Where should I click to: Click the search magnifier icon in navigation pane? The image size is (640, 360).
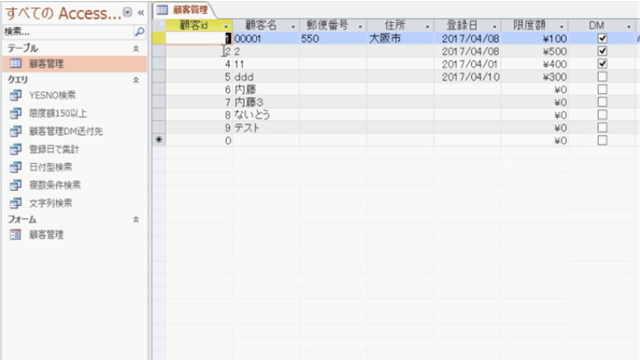point(139,31)
